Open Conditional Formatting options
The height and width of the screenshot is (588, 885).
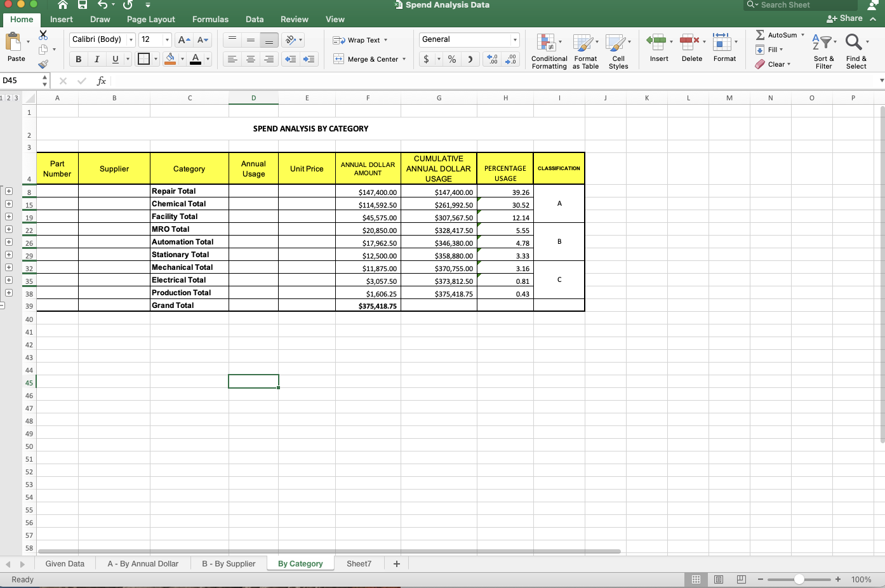(x=549, y=51)
